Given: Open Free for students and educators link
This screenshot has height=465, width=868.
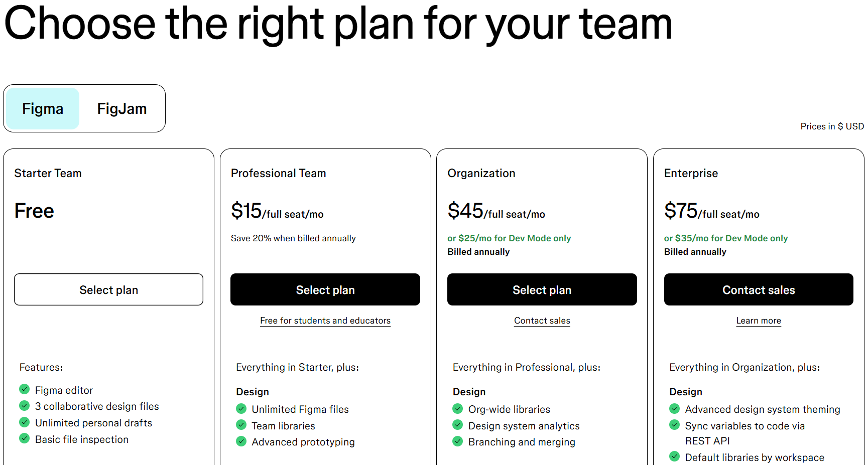Looking at the screenshot, I should coord(325,321).
